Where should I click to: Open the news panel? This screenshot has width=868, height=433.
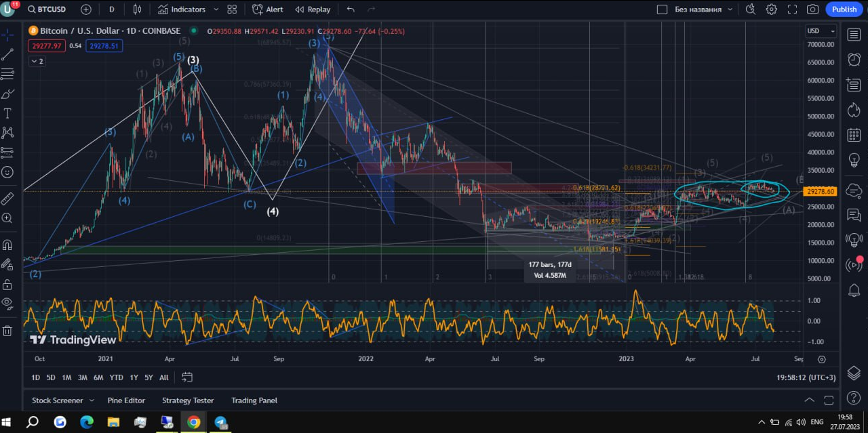click(x=854, y=84)
